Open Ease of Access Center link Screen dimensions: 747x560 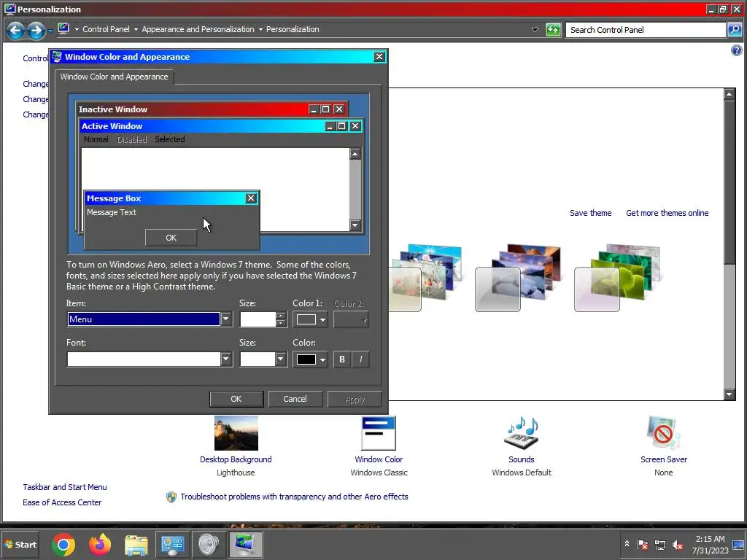point(62,502)
